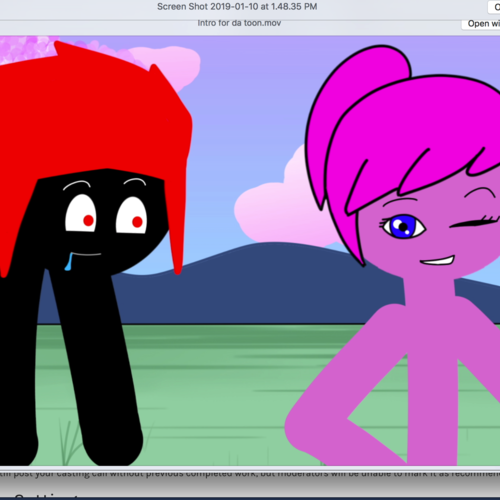Viewport: 500px width, 500px height.
Task: Click the blue drool drop on the black character
Action: coord(68,262)
